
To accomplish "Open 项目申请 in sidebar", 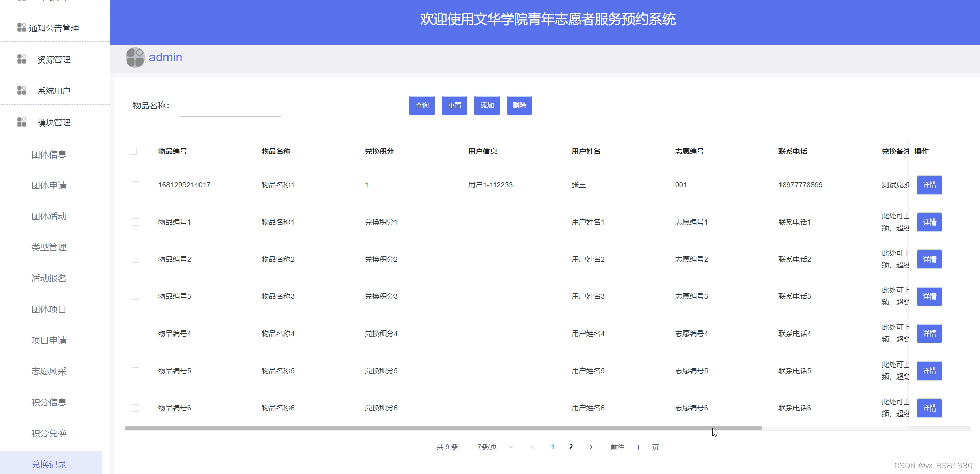I will pyautogui.click(x=49, y=340).
